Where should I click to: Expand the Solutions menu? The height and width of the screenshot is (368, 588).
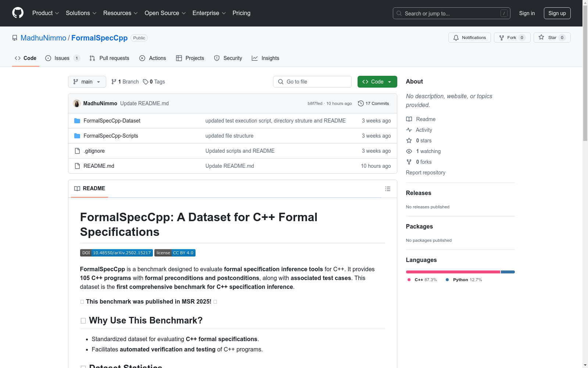point(81,13)
